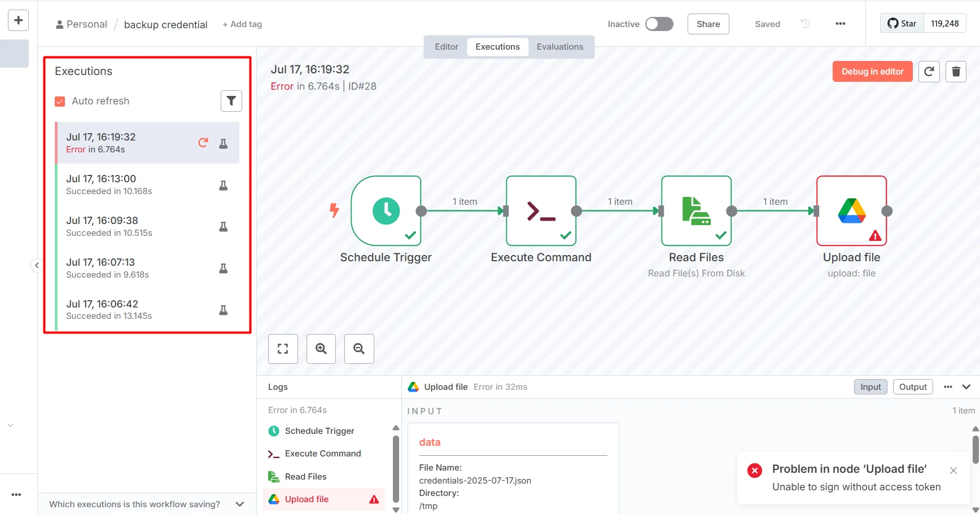Uncheck the Auto refresh checkbox

(x=60, y=102)
